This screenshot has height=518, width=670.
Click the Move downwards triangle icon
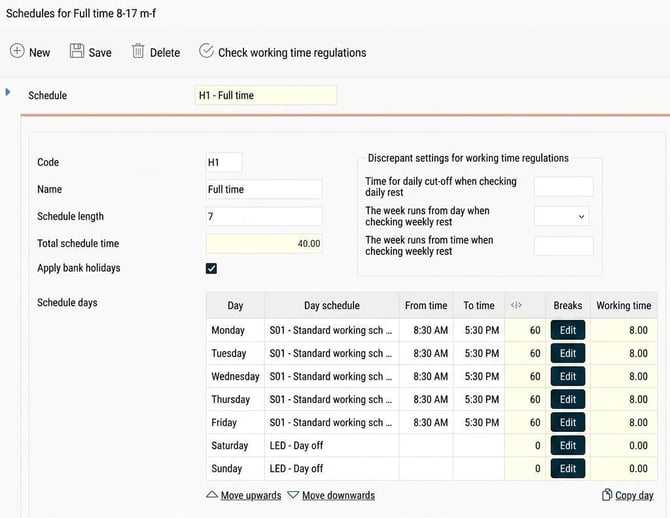pyautogui.click(x=293, y=494)
